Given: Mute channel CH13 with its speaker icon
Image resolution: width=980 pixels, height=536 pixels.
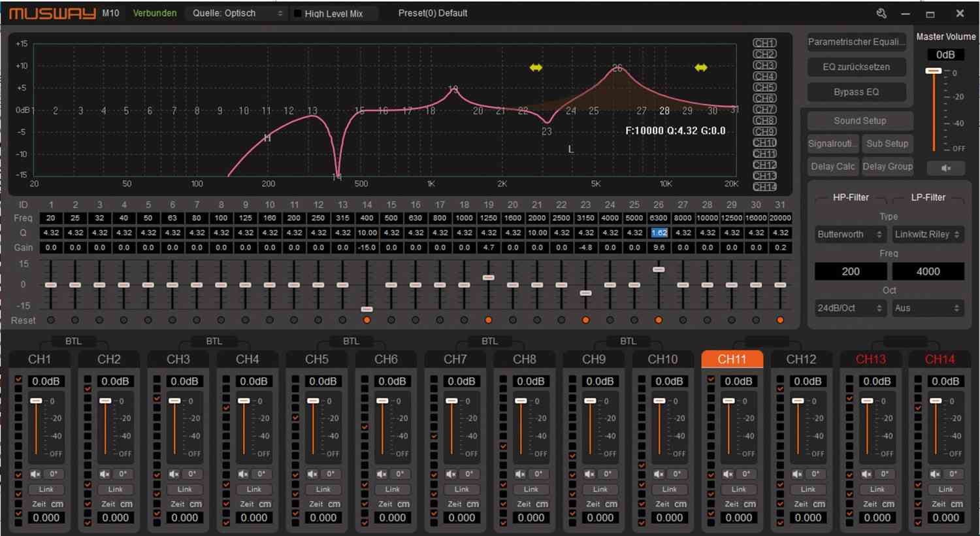Looking at the screenshot, I should pyautogui.click(x=866, y=474).
